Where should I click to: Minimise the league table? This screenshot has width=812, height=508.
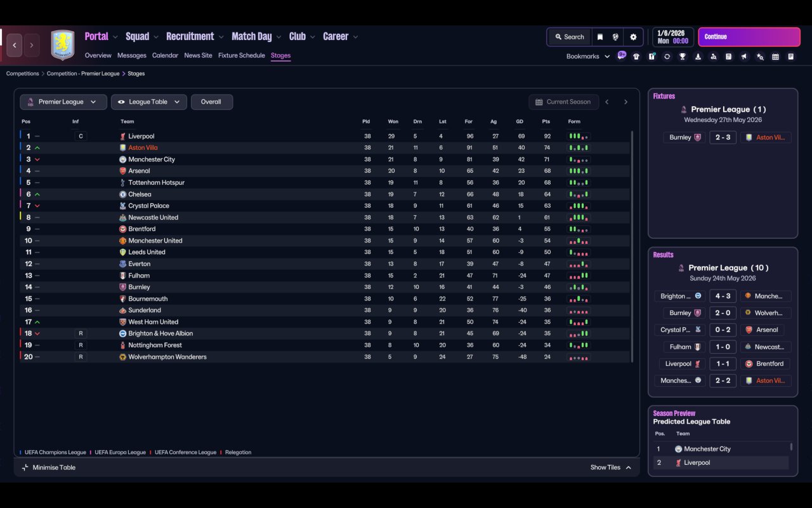coord(48,467)
